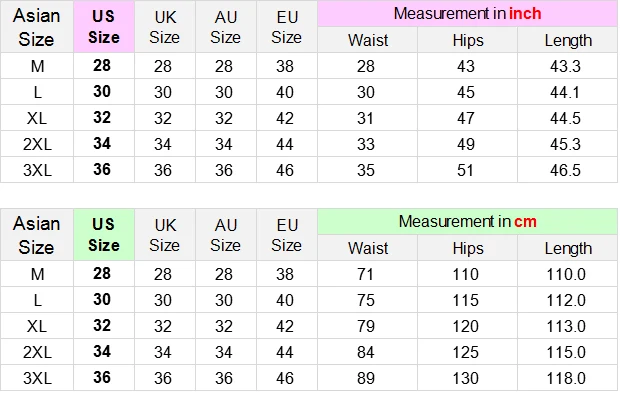Click Asian Size header in top table

point(36,27)
